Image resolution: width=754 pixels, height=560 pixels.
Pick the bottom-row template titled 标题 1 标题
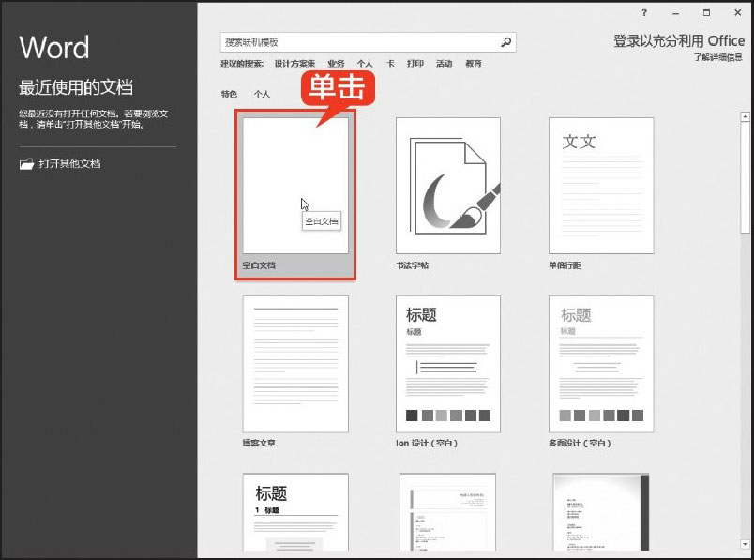pyautogui.click(x=295, y=512)
